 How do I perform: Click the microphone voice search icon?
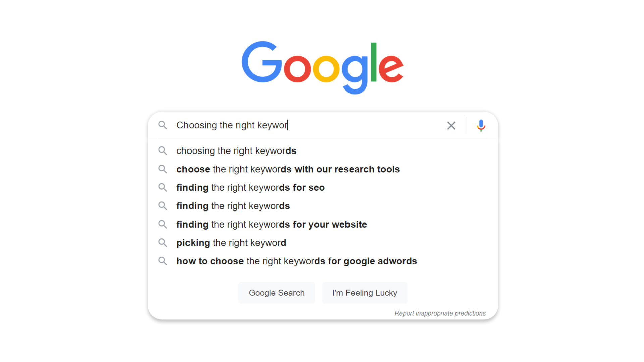[x=481, y=125]
